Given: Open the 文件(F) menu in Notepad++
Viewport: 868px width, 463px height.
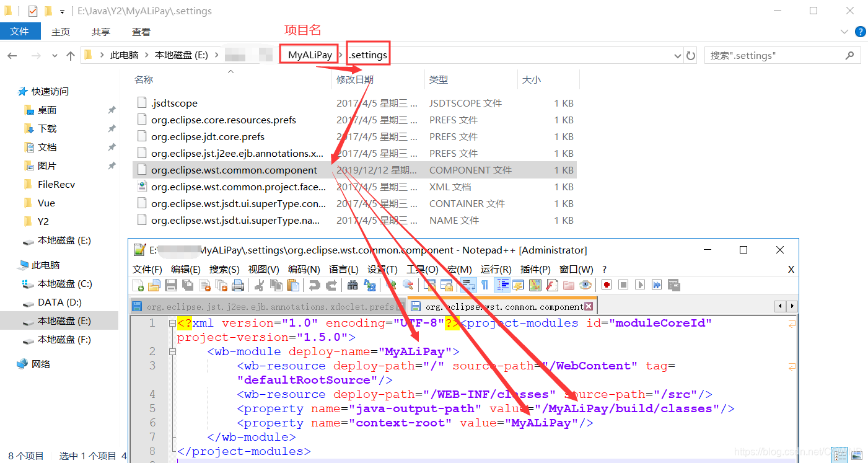Looking at the screenshot, I should [147, 269].
